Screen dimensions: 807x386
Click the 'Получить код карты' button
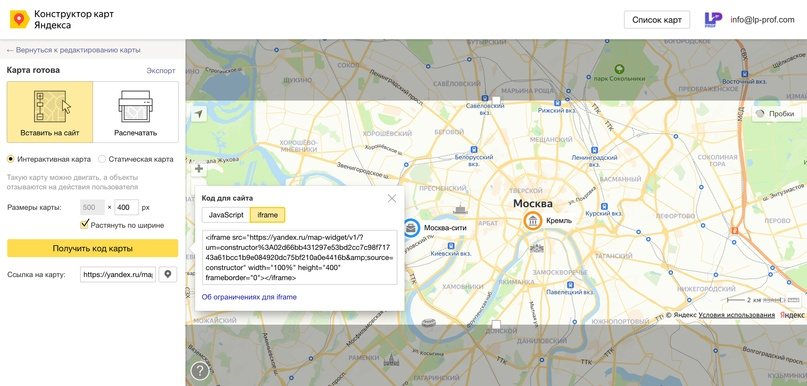click(93, 249)
